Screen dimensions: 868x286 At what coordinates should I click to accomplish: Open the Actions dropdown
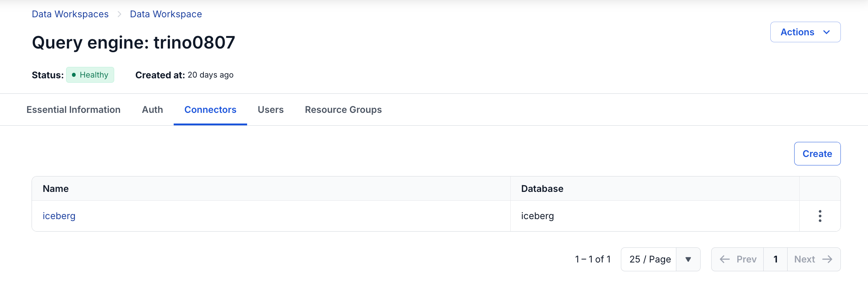pos(805,32)
